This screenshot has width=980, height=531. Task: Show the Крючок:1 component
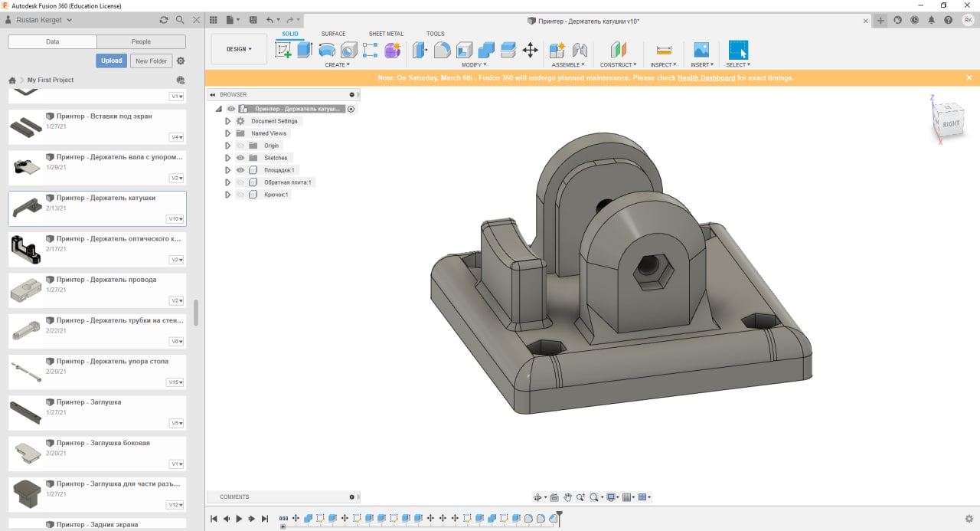(x=240, y=195)
